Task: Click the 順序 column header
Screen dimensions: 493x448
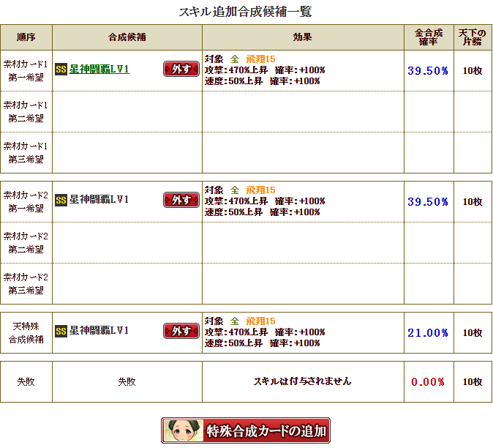Action: (26, 37)
